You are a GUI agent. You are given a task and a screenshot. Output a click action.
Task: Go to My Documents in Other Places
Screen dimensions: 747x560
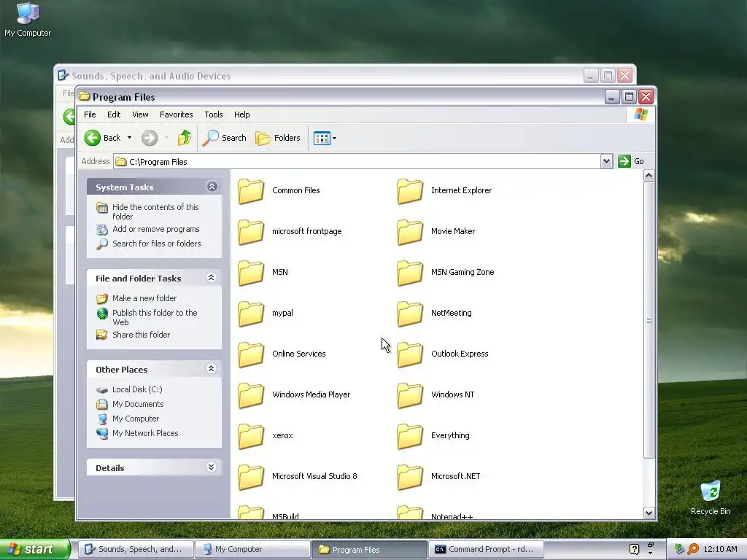[x=138, y=404]
